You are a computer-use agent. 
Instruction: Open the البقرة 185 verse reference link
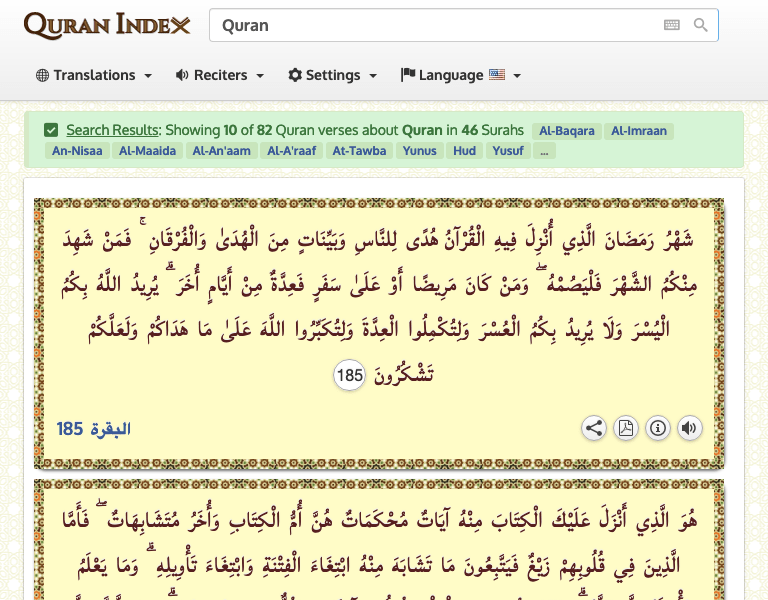point(94,429)
